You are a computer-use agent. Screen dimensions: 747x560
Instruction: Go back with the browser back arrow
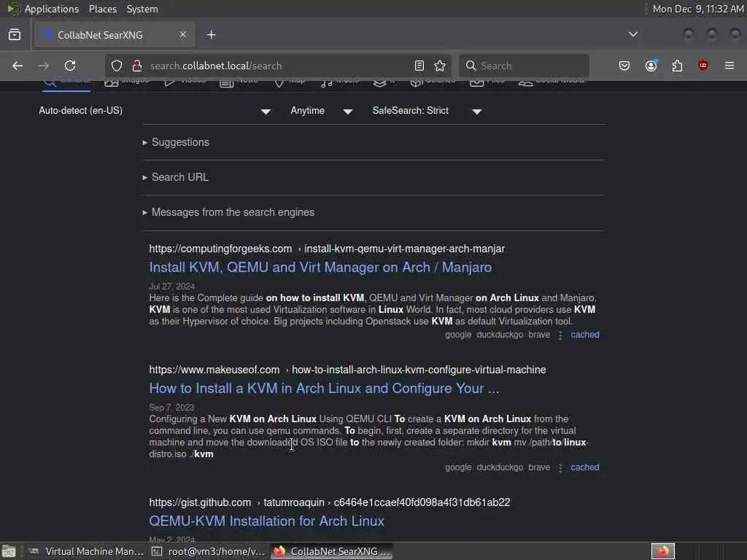(18, 66)
